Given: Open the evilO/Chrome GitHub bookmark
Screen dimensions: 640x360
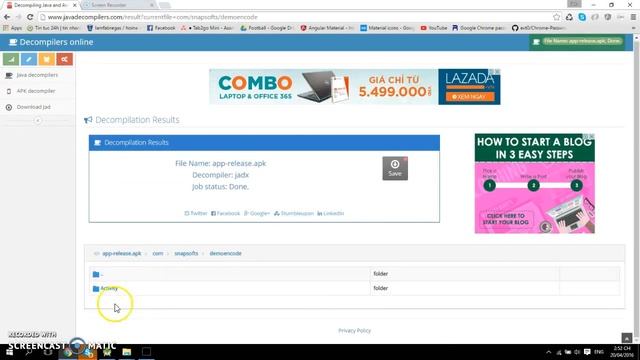Looking at the screenshot, I should (539, 28).
